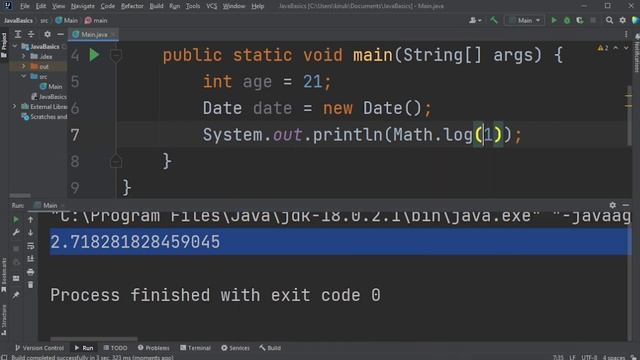Start debugging with the green bug icon
The height and width of the screenshot is (360, 640).
[567, 20]
